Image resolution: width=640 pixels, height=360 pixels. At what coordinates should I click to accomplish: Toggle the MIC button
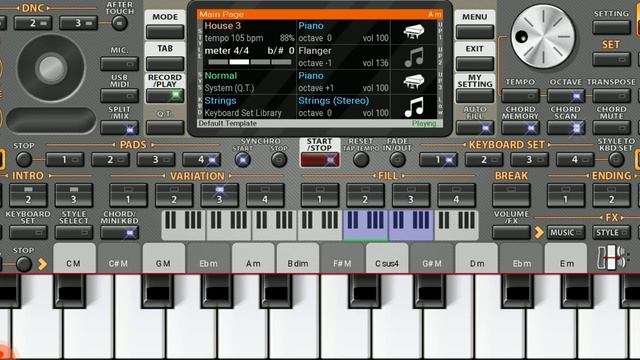pos(120,64)
